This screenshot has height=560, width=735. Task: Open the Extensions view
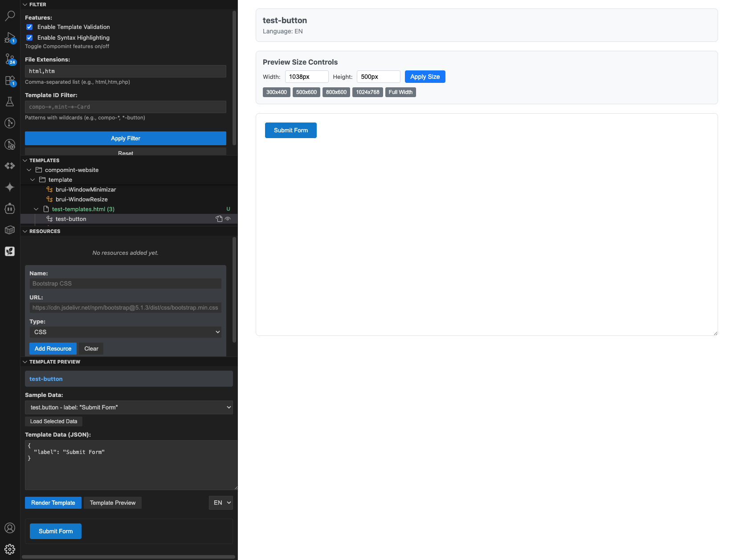[10, 81]
